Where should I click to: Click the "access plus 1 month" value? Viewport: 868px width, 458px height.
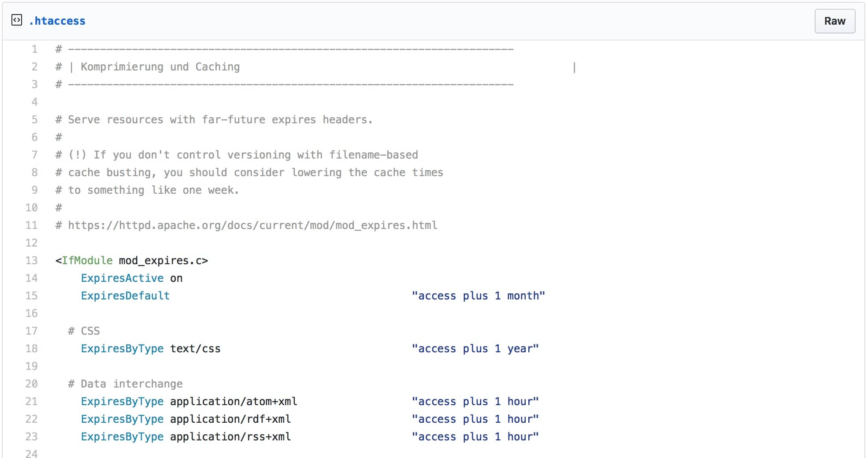point(478,296)
